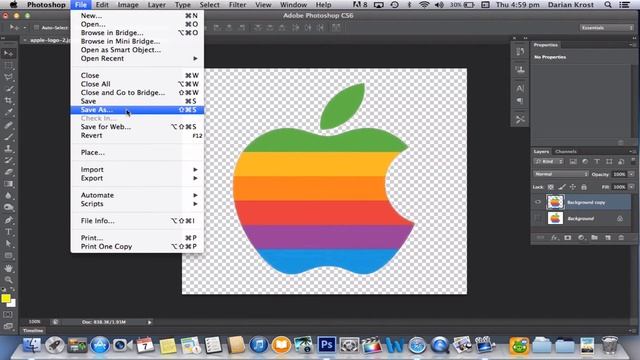Click the Fill 100% input field
The height and width of the screenshot is (360, 640).
click(x=619, y=187)
